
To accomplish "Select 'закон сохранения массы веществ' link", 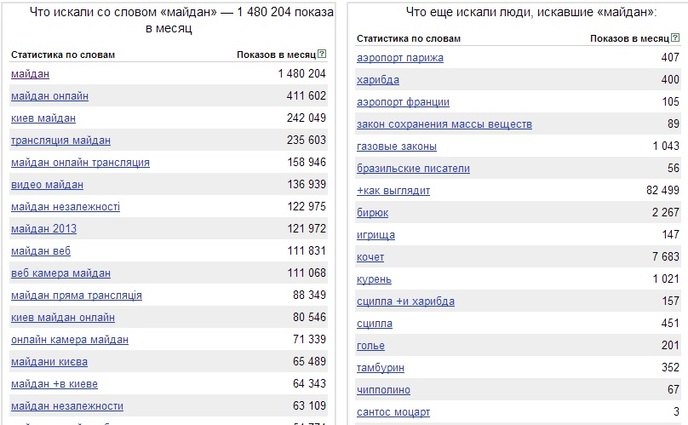I will 444,124.
